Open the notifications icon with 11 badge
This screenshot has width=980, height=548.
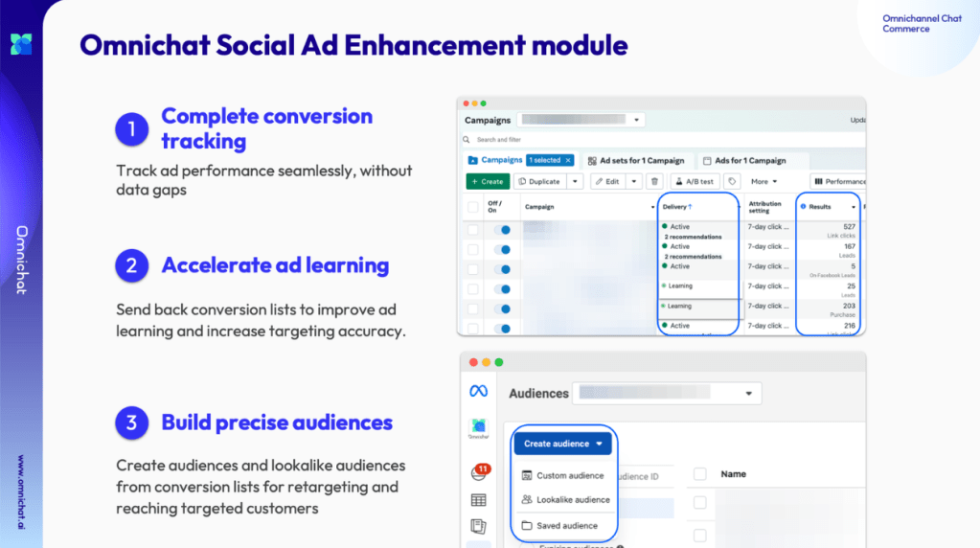pos(478,473)
